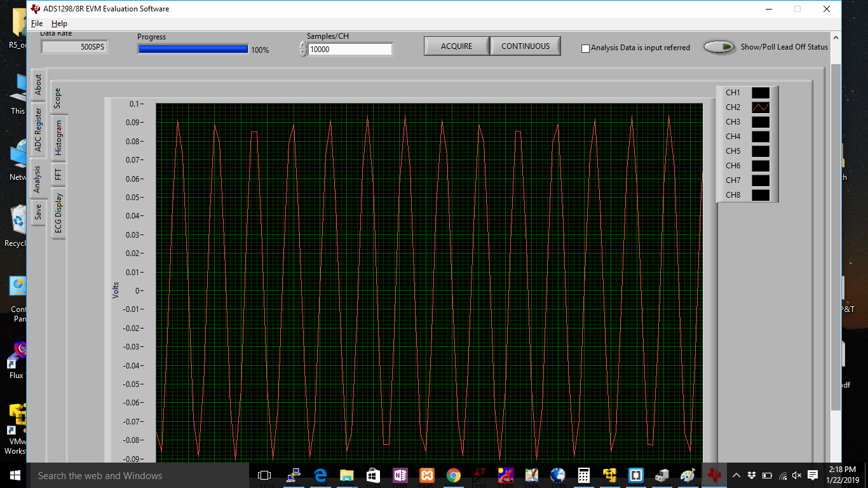
Task: Open XAMPP icon in the taskbar
Action: click(426, 475)
